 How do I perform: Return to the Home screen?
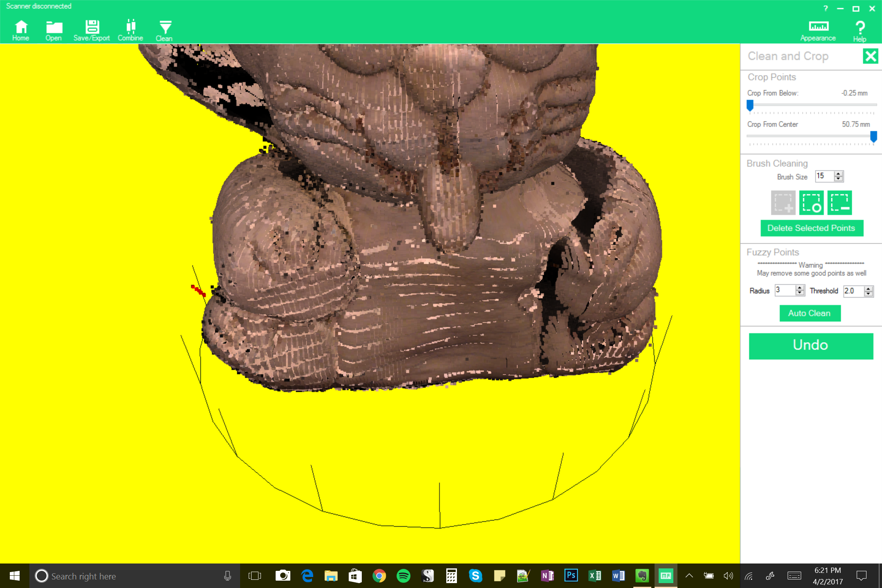pyautogui.click(x=20, y=29)
